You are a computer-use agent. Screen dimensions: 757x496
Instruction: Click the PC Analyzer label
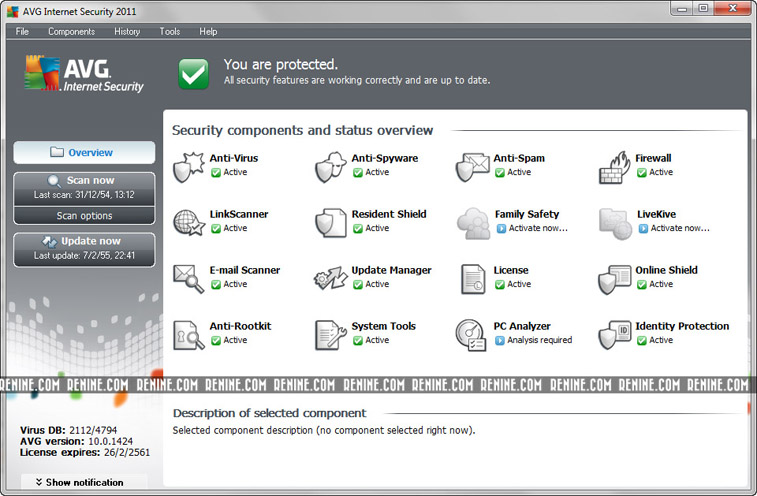[x=522, y=326]
